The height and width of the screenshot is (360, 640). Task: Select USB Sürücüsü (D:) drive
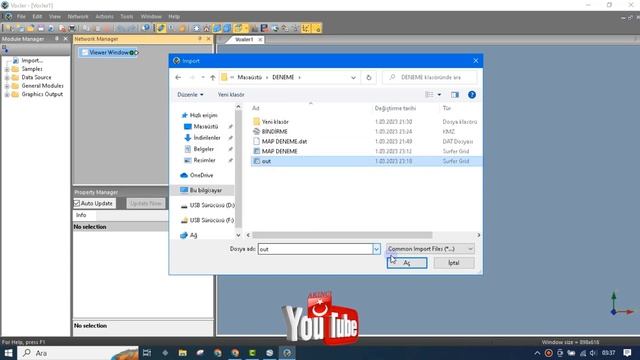(x=208, y=205)
